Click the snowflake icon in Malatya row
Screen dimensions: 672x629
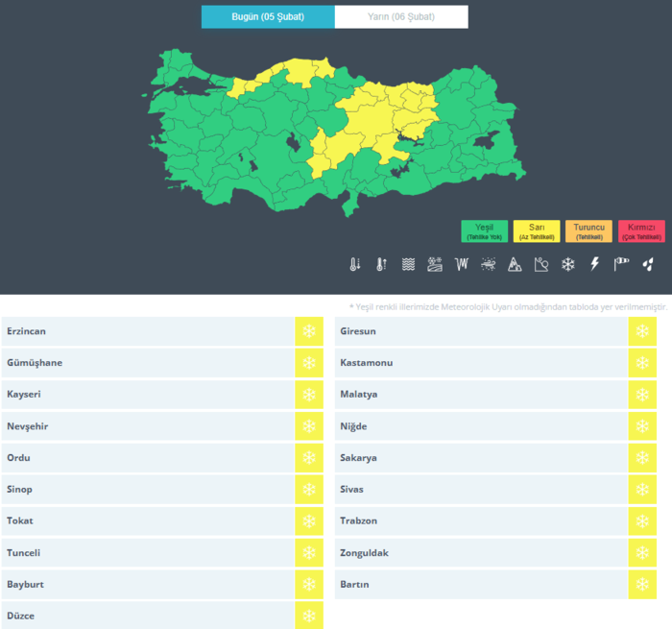tap(642, 395)
